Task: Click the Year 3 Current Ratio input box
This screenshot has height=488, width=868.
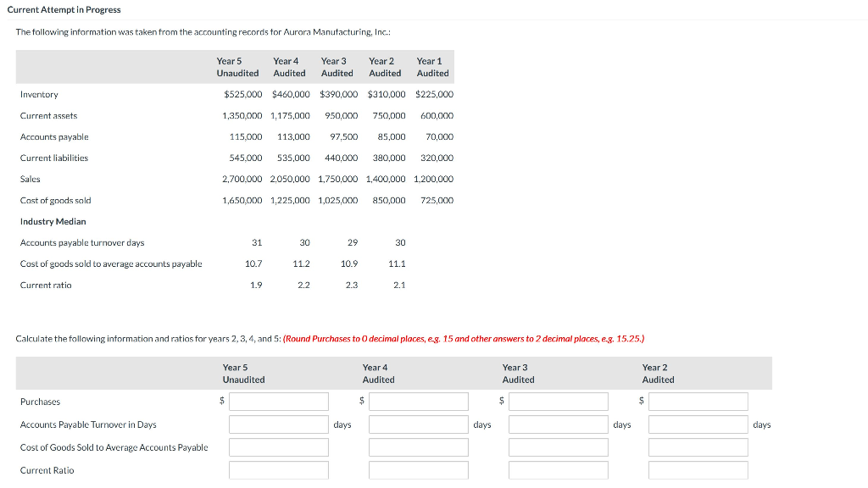Action: [558, 470]
